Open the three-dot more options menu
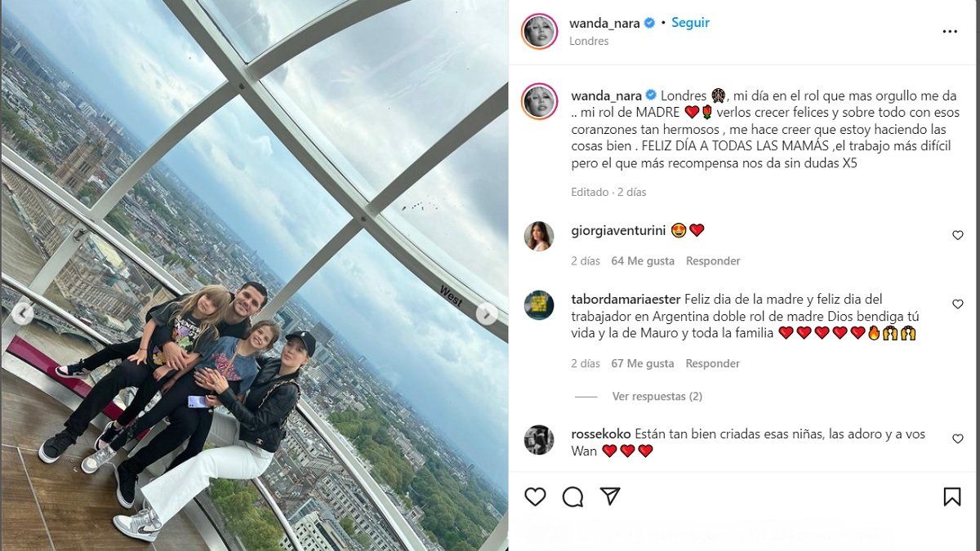This screenshot has width=980, height=551. click(950, 32)
